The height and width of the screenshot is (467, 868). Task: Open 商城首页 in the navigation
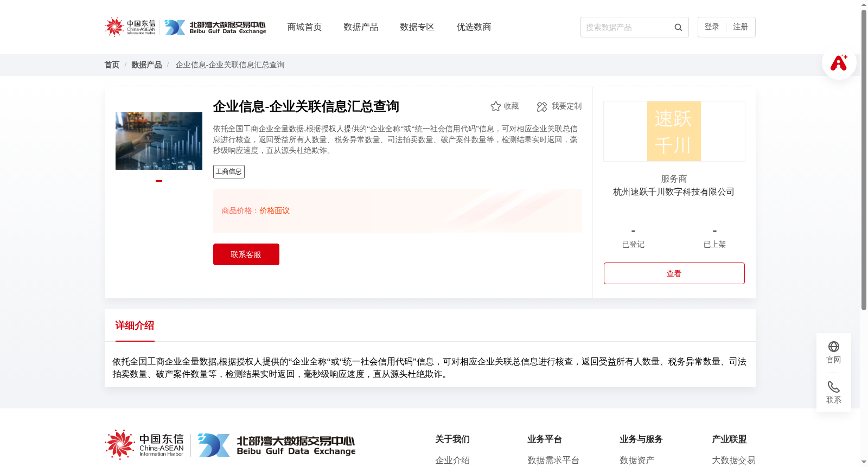point(304,27)
